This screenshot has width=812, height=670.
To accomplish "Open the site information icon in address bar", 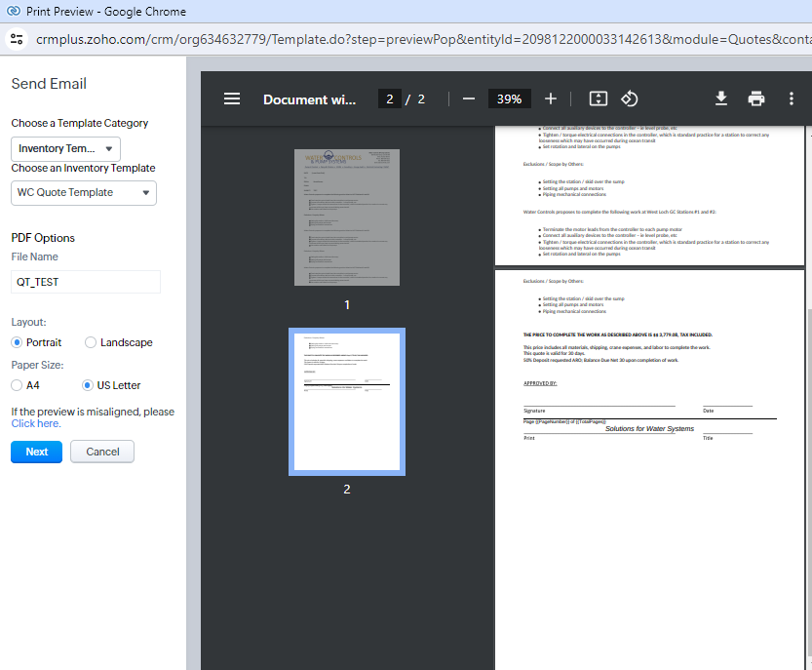I will (17, 39).
